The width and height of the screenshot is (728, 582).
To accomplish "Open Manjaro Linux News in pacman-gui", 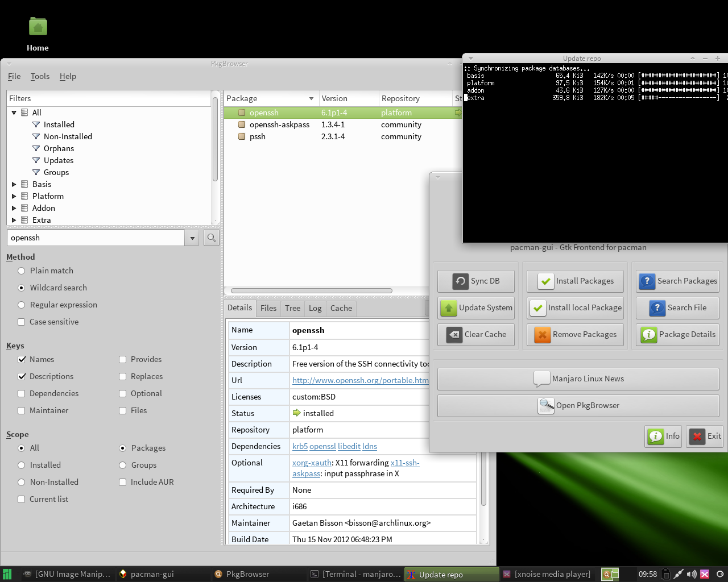I will coord(578,379).
